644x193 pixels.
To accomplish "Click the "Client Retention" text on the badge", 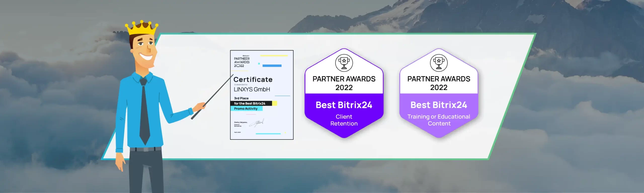I will 344,120.
